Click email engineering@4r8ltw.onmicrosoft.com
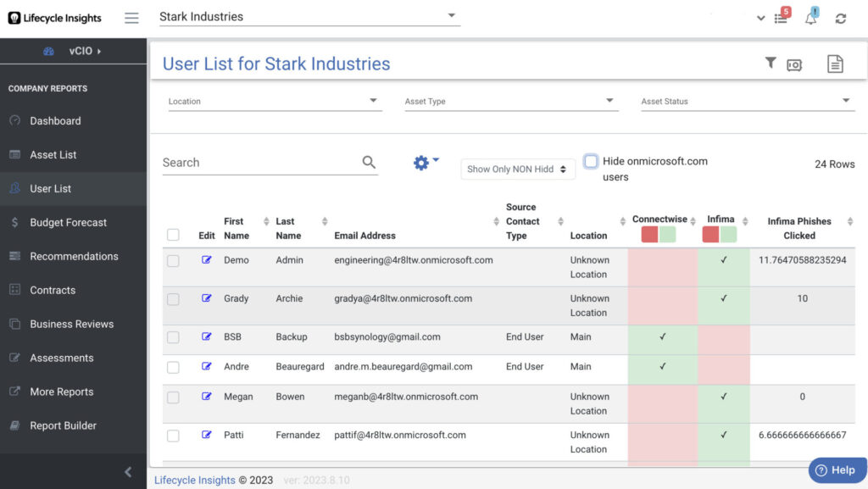This screenshot has width=868, height=489. pos(414,260)
